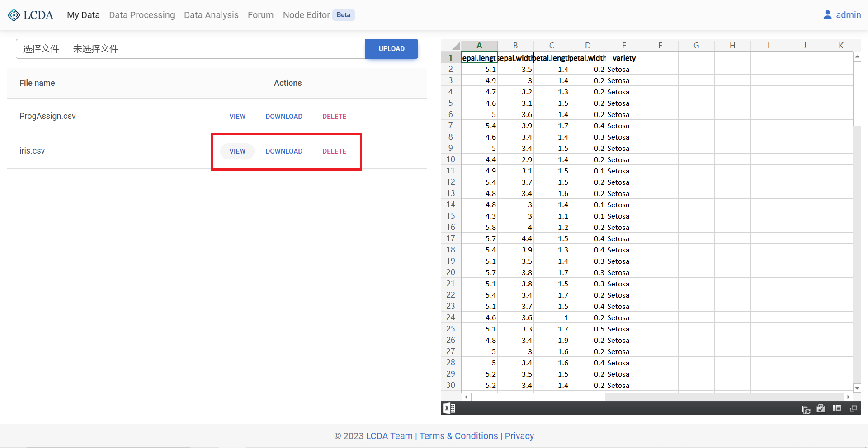The image size is (868, 448).
Task: Open the Data Processing menu
Action: [142, 15]
